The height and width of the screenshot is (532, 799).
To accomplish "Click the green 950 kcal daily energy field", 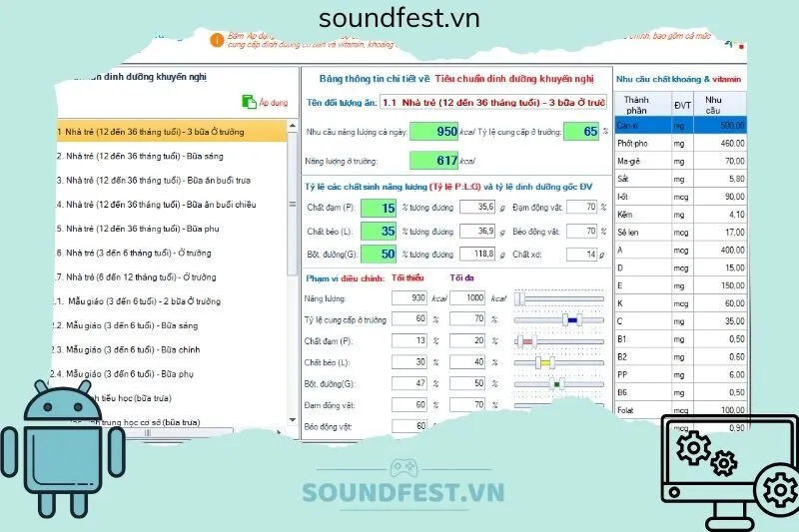I will tap(432, 131).
